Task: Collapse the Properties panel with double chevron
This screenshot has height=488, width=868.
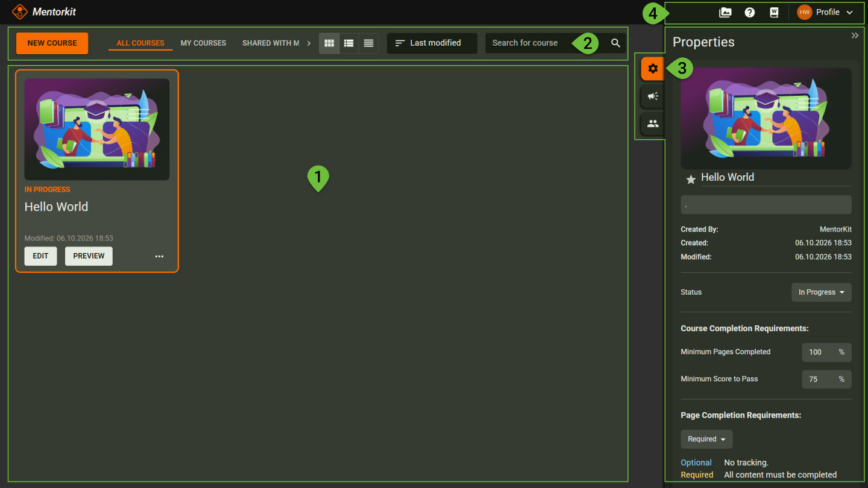Action: 855,36
